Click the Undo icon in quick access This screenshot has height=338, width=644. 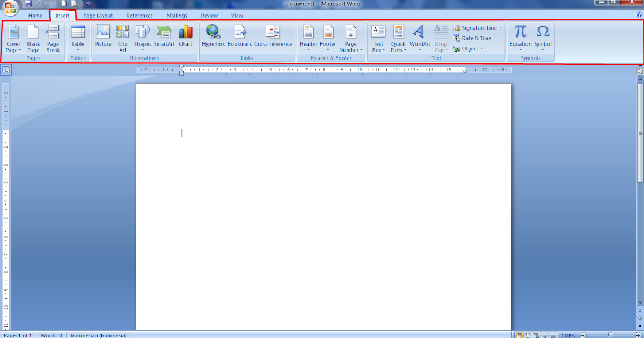point(38,3)
